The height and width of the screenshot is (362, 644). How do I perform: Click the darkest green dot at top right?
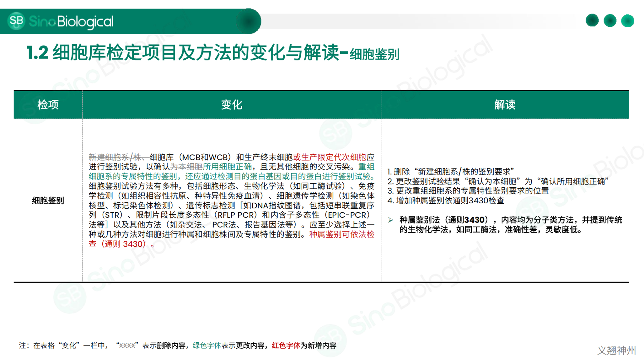coord(592,20)
